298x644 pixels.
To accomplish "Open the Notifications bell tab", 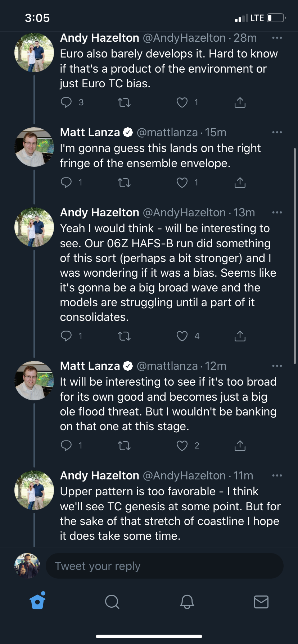I will [x=187, y=601].
